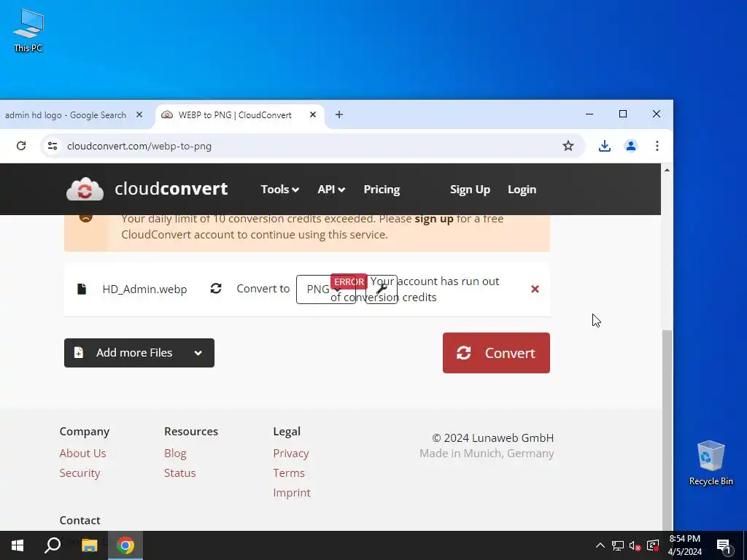This screenshot has height=560, width=747.
Task: Open the Privacy link
Action: (291, 454)
